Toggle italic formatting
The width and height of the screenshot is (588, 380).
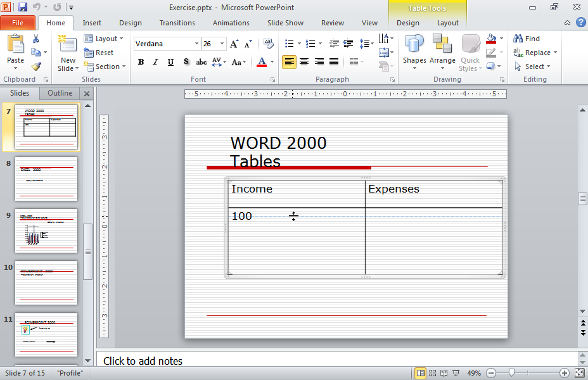pos(155,62)
